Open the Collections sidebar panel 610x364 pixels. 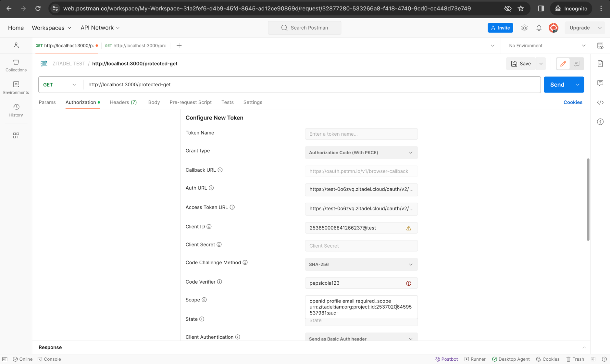[x=16, y=65]
